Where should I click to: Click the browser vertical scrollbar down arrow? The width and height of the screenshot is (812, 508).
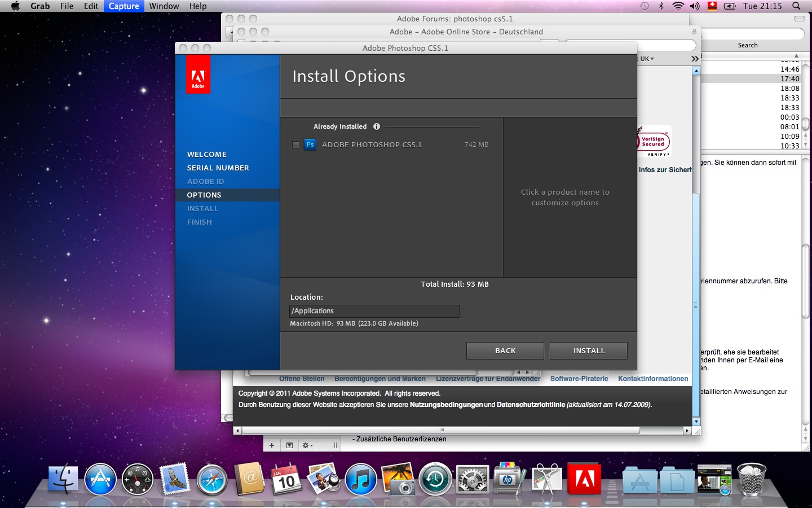tap(696, 422)
